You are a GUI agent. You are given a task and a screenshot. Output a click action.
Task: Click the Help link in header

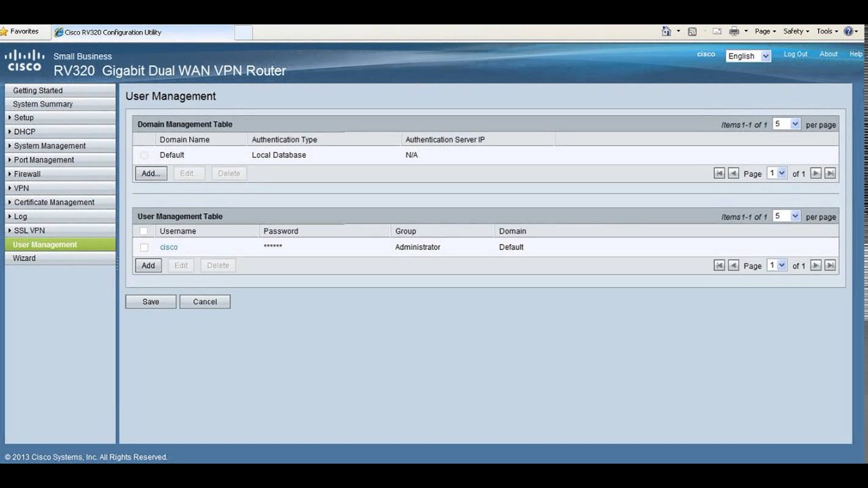[x=856, y=54]
